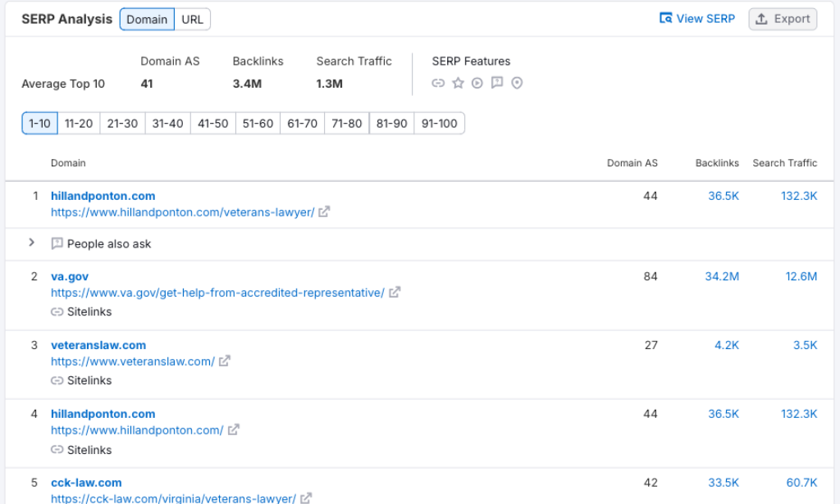Select results range 51-60

tap(258, 124)
